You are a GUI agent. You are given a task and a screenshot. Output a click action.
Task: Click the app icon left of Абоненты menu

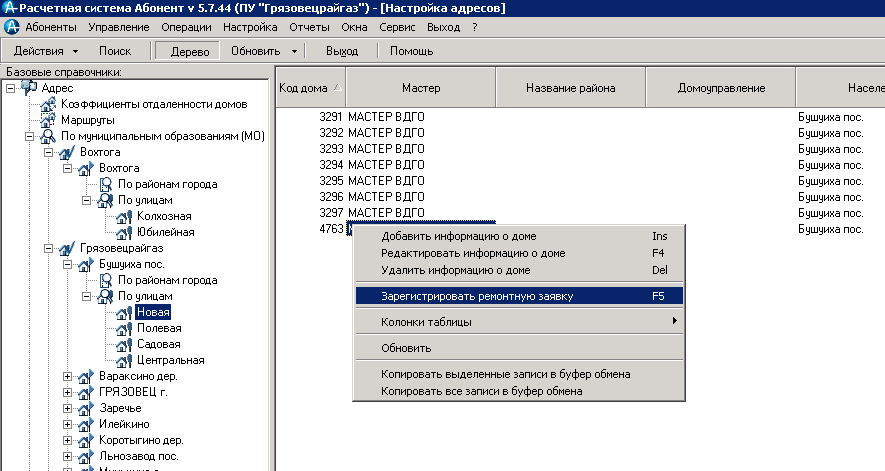click(12, 27)
